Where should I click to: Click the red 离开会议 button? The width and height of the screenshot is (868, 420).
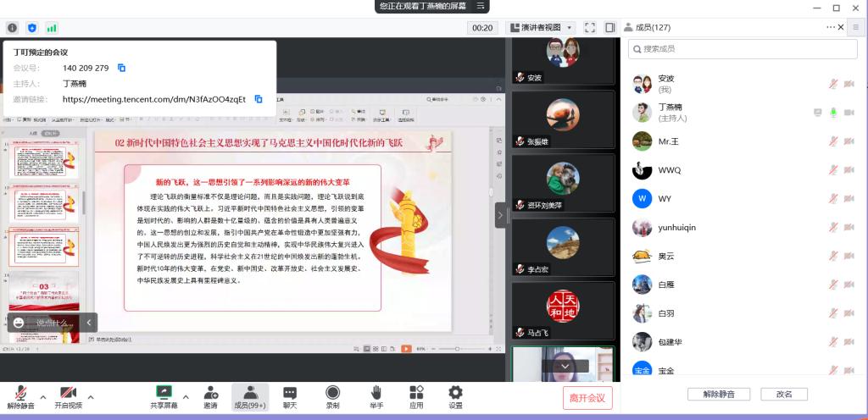pos(587,398)
